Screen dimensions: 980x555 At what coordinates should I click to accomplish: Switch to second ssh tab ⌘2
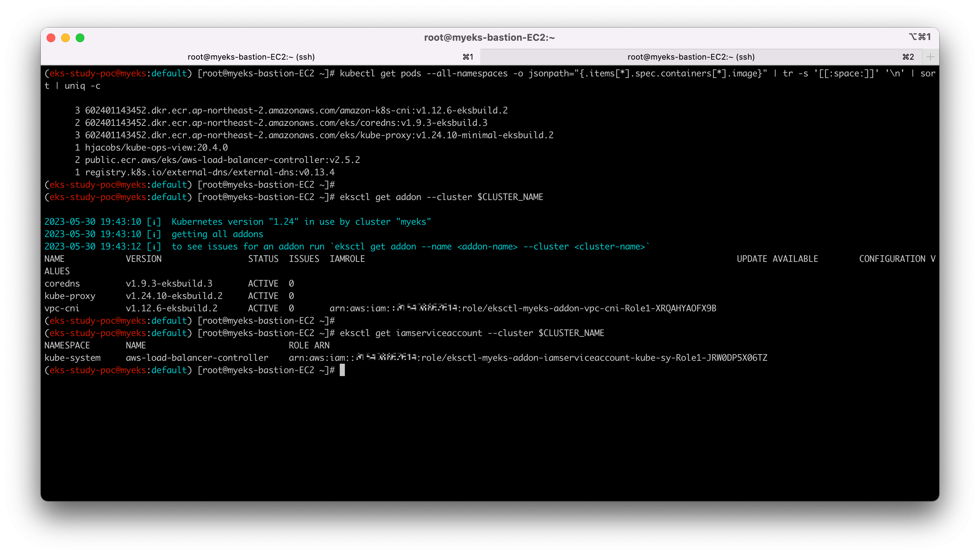pos(691,57)
